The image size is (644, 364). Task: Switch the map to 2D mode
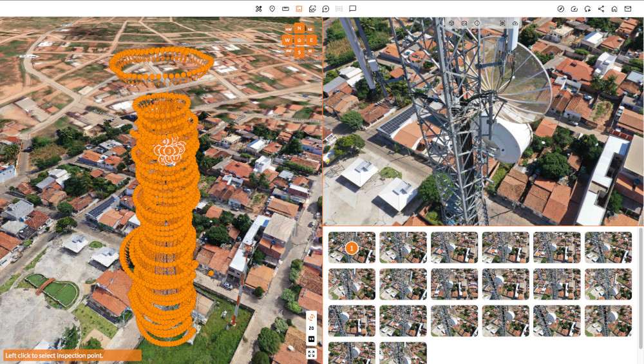coord(311,329)
